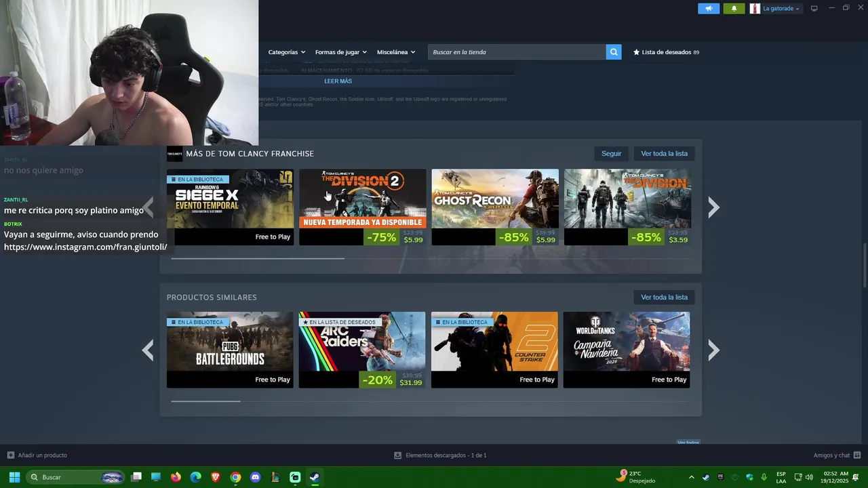This screenshot has height=488, width=868.
Task: Open Google Chrome from taskbar
Action: (235, 477)
